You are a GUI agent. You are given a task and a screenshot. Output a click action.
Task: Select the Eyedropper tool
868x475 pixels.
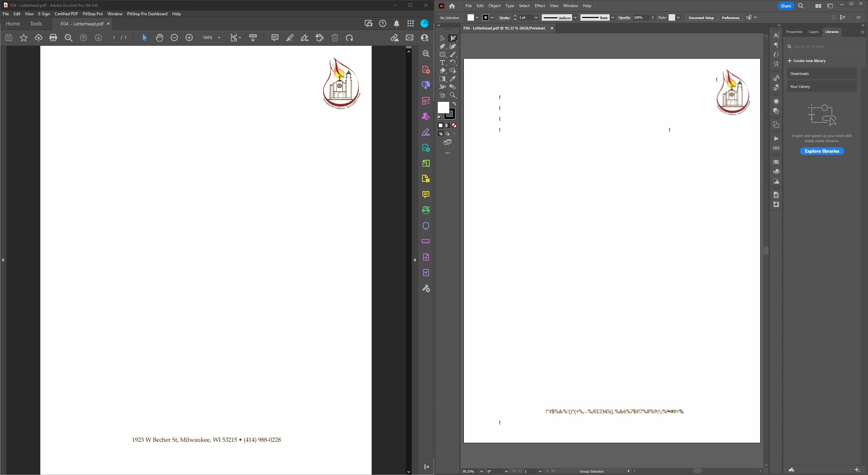(453, 79)
